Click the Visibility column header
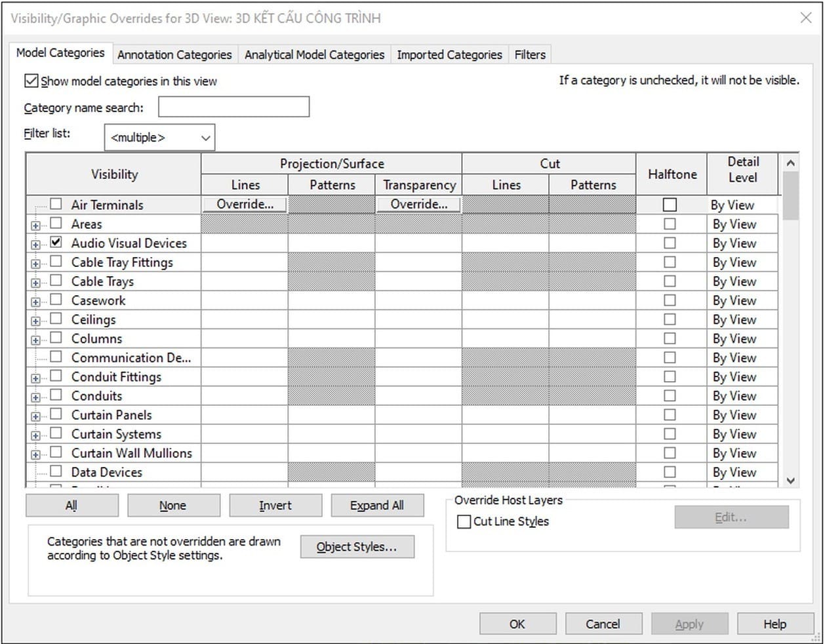The height and width of the screenshot is (644, 825). click(114, 174)
